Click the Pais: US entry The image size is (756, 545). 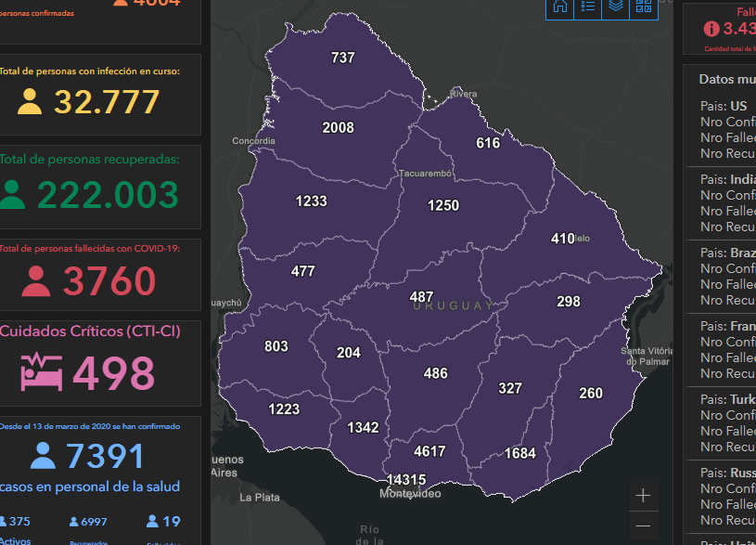tap(724, 106)
